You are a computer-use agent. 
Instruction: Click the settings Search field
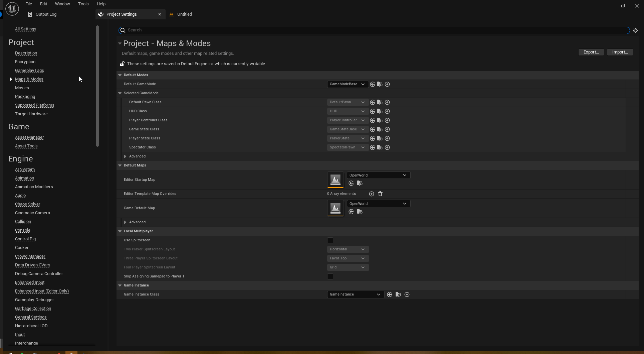pyautogui.click(x=374, y=30)
